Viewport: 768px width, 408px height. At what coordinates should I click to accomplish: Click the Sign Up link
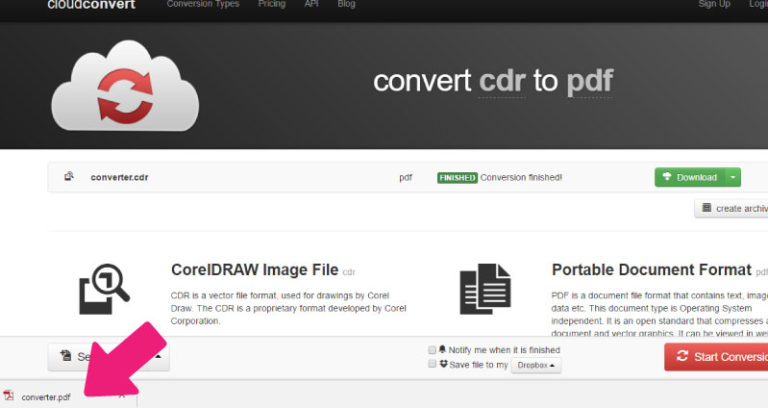[x=714, y=4]
